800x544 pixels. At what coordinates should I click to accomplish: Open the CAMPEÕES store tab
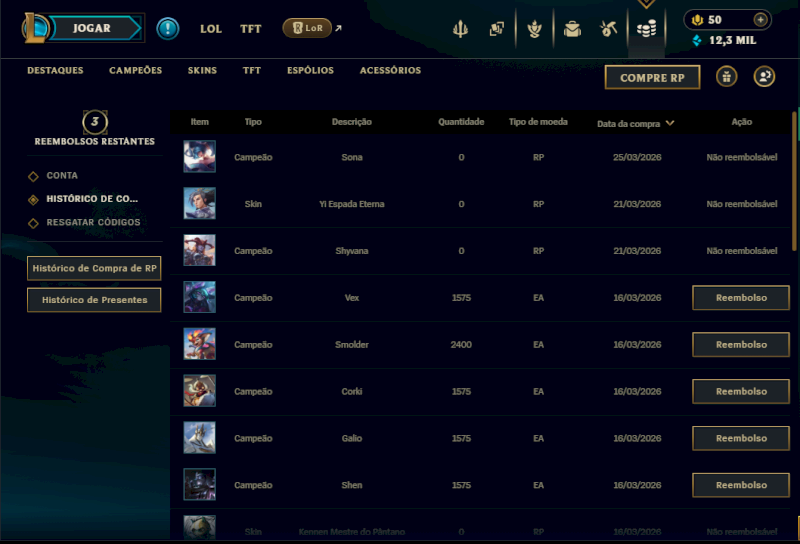[x=135, y=70]
